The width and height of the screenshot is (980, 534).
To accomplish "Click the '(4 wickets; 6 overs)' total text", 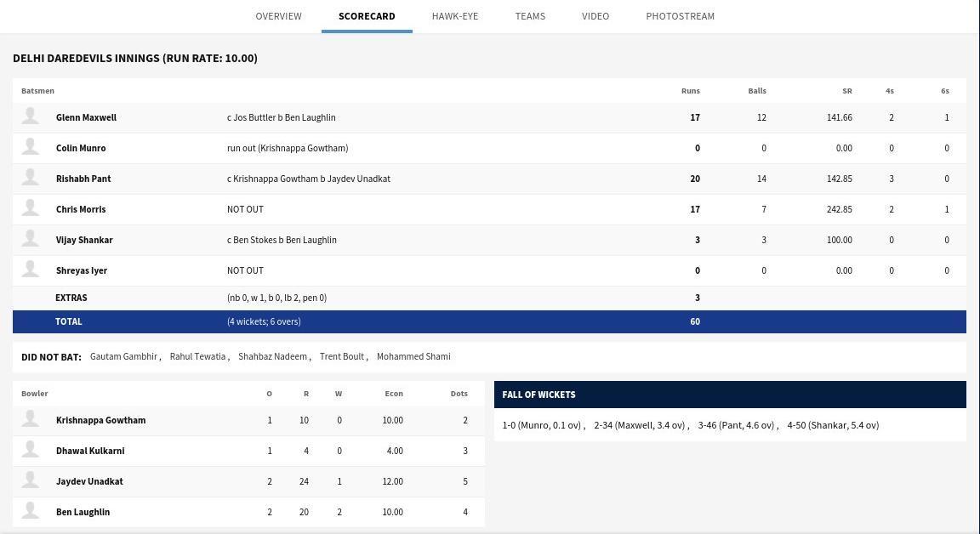I will click(264, 321).
